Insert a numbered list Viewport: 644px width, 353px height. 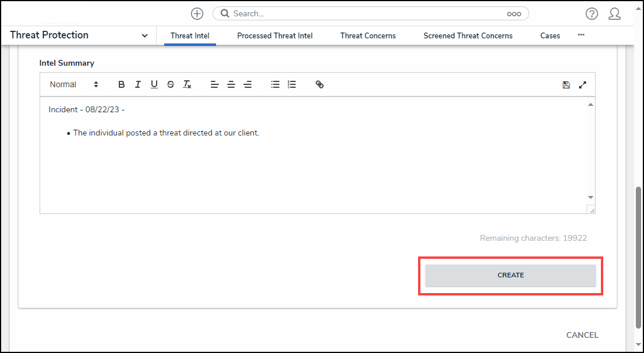click(292, 84)
